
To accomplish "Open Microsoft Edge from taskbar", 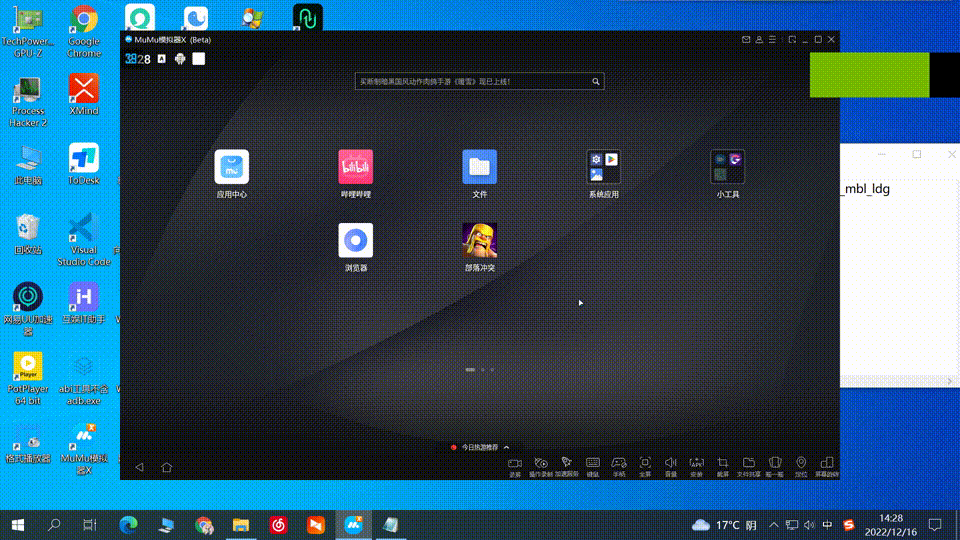I will click(x=128, y=525).
